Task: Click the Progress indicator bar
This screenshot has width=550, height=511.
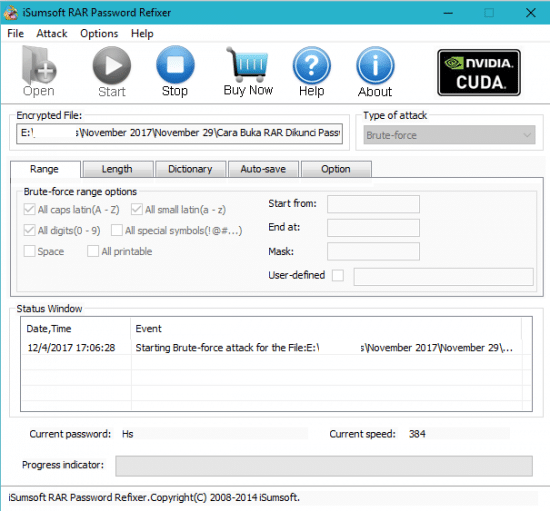Action: (x=324, y=466)
